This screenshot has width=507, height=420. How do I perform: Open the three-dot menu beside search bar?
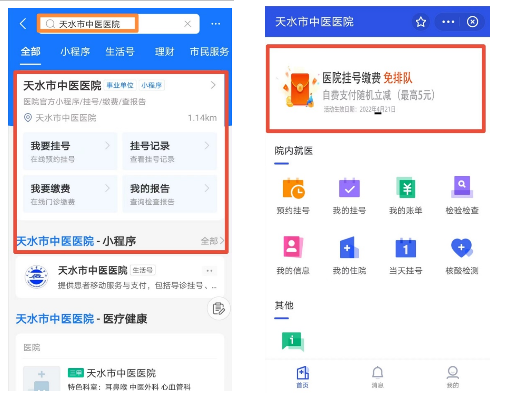(215, 24)
